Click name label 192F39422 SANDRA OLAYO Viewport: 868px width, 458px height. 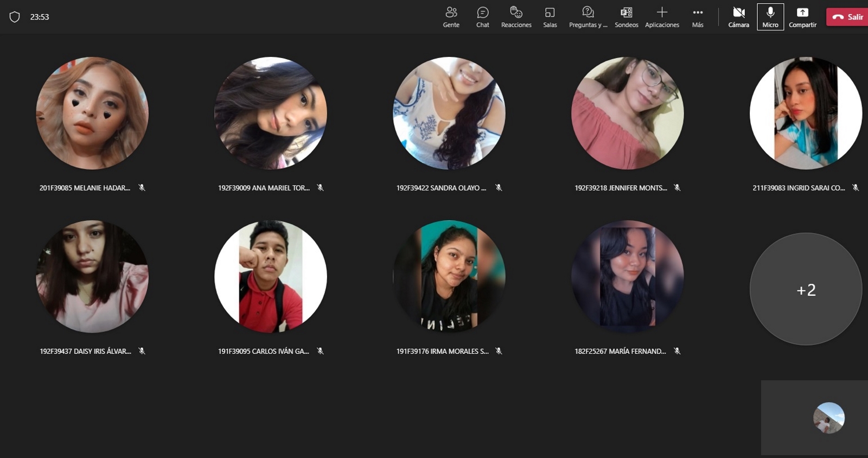click(441, 188)
